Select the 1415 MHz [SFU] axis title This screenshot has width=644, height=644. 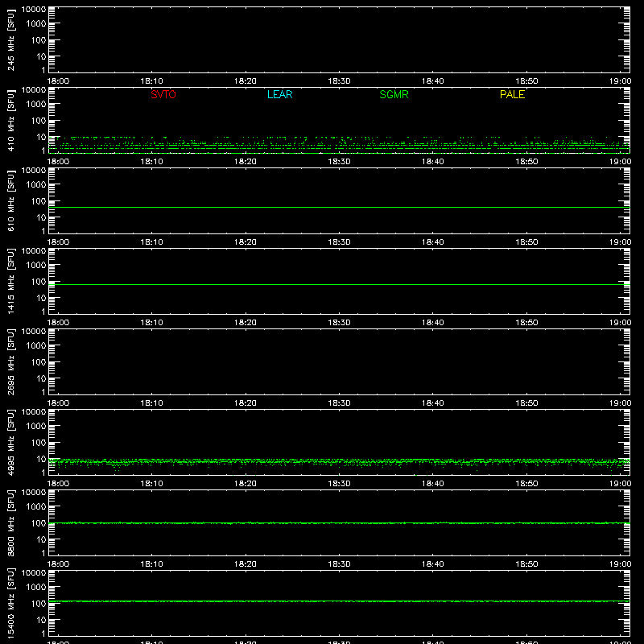click(10, 281)
